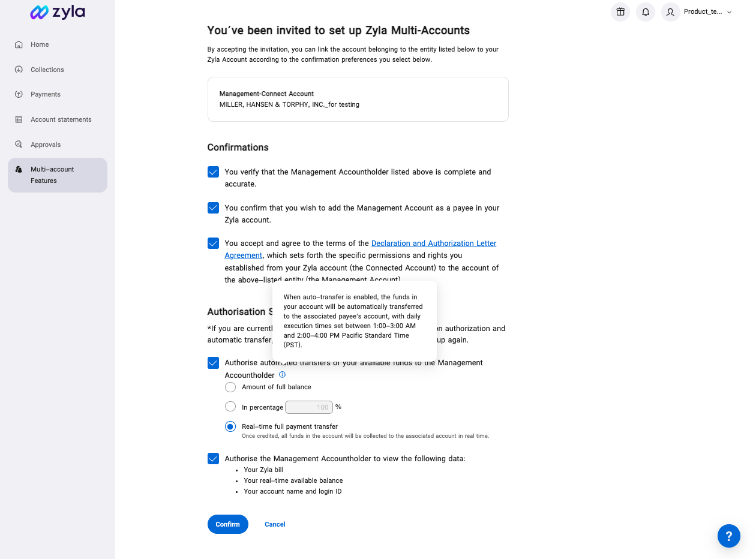The image size is (756, 559).
Task: Uncheck the verify Management Accountholder checkbox
Action: 213,172
